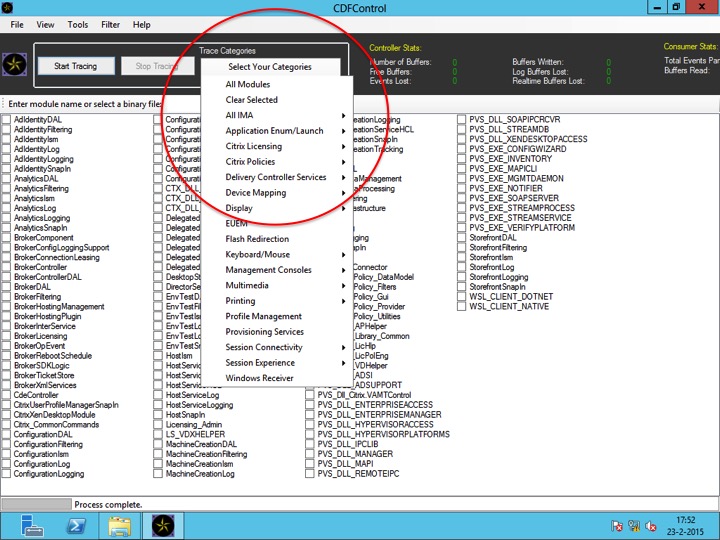This screenshot has width=720, height=540.
Task: Open the Printing category entry
Action: (277, 301)
